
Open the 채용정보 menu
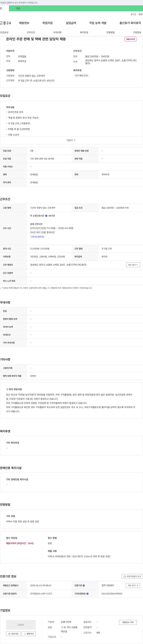click(x=24, y=23)
